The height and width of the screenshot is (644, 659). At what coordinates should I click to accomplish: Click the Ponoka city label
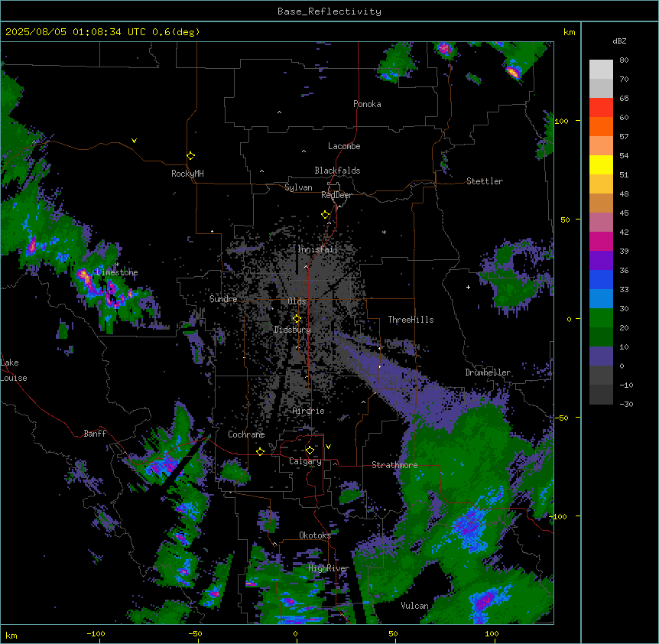click(x=367, y=104)
